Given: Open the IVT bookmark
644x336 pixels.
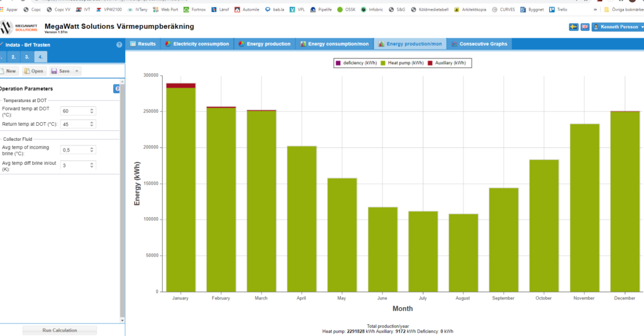Looking at the screenshot, I should [x=83, y=9].
